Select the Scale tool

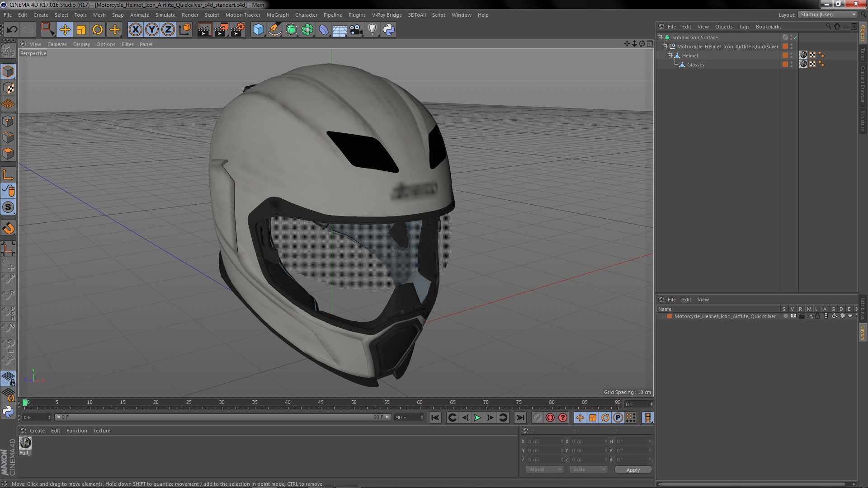81,30
